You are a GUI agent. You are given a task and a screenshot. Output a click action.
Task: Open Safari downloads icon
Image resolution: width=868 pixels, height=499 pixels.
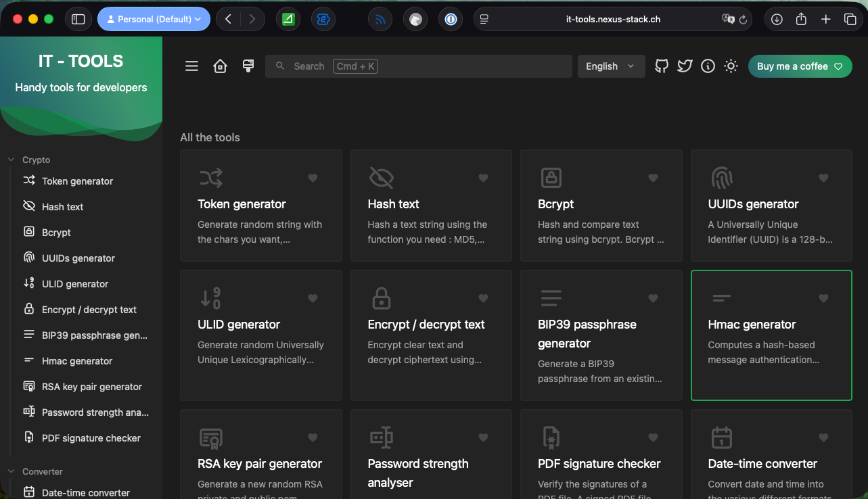click(777, 19)
